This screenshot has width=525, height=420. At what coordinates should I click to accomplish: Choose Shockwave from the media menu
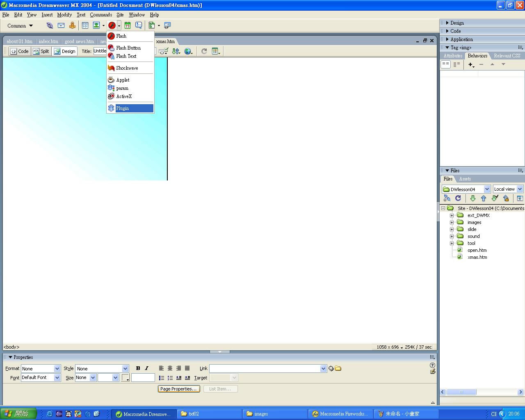click(x=130, y=68)
